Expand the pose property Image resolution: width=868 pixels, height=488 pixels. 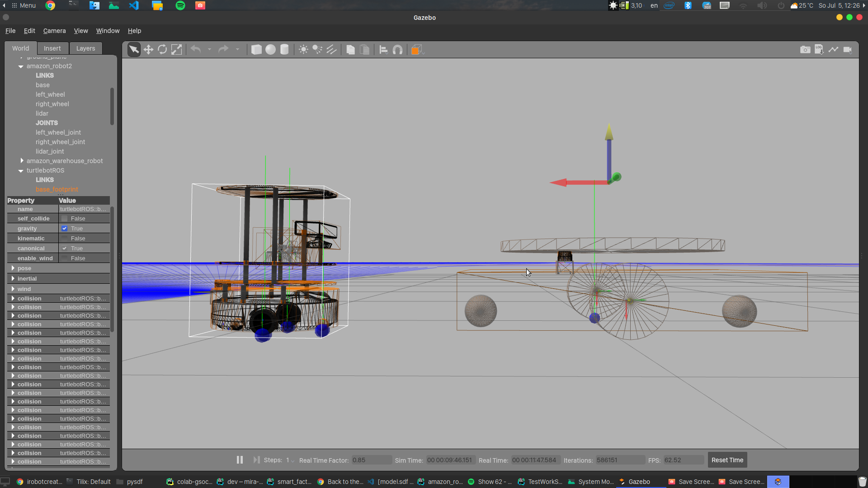point(13,268)
